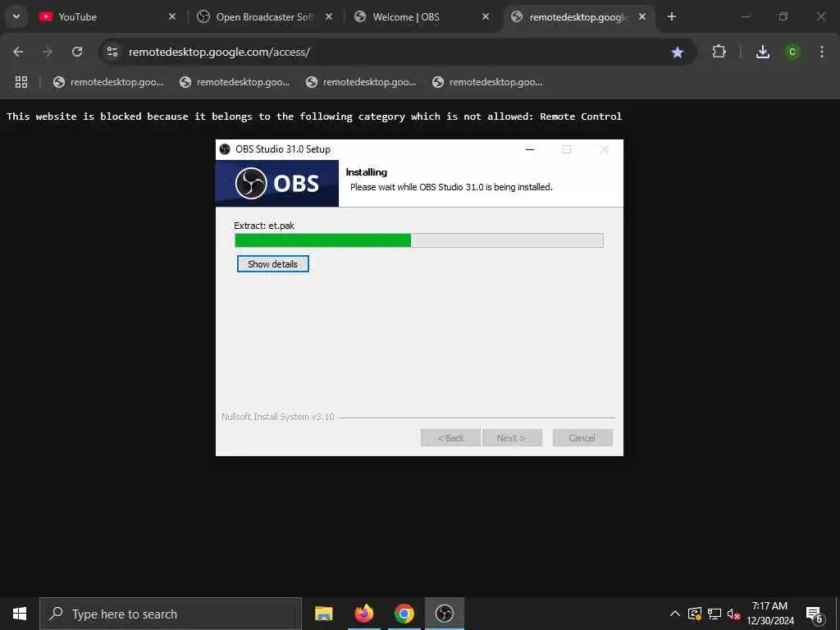Open the tab search dropdown arrow

click(x=16, y=16)
